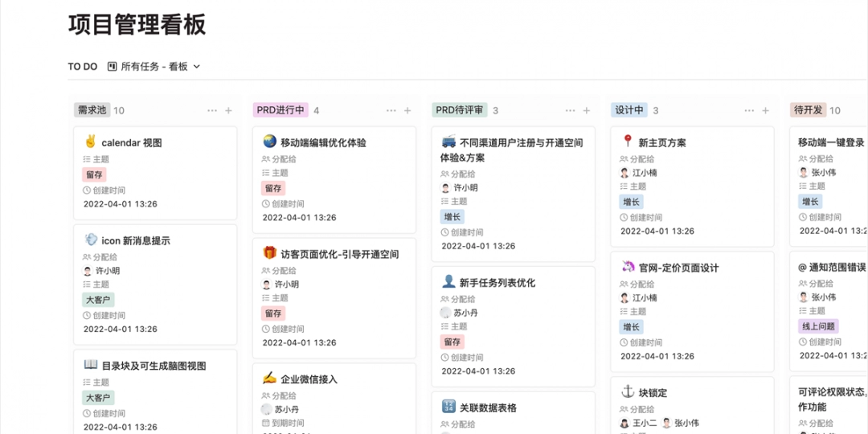Open more options for 需求池 column
The image size is (868, 434).
click(x=212, y=111)
